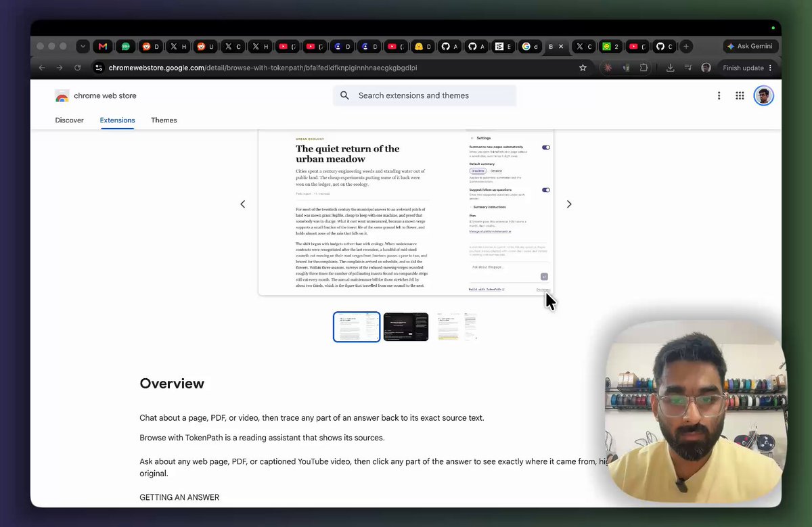Show Chrome downloads
The image size is (812, 527).
[670, 68]
